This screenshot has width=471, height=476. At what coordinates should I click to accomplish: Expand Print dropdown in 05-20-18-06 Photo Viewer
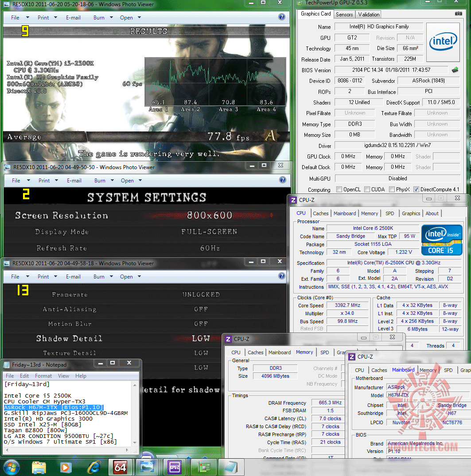(56, 17)
